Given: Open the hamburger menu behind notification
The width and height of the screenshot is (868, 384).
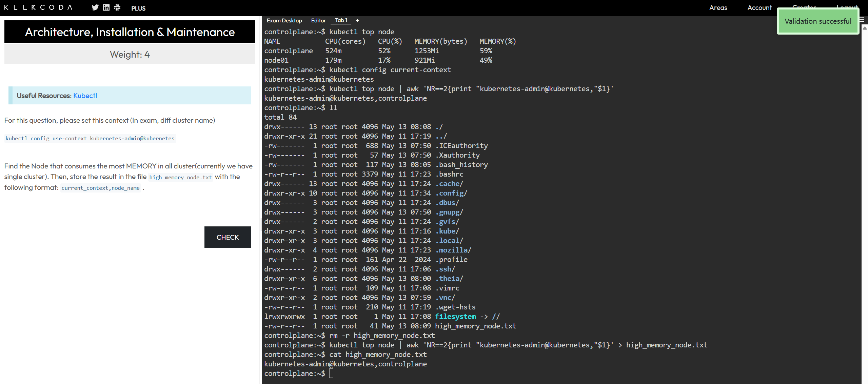Looking at the screenshot, I should (862, 20).
